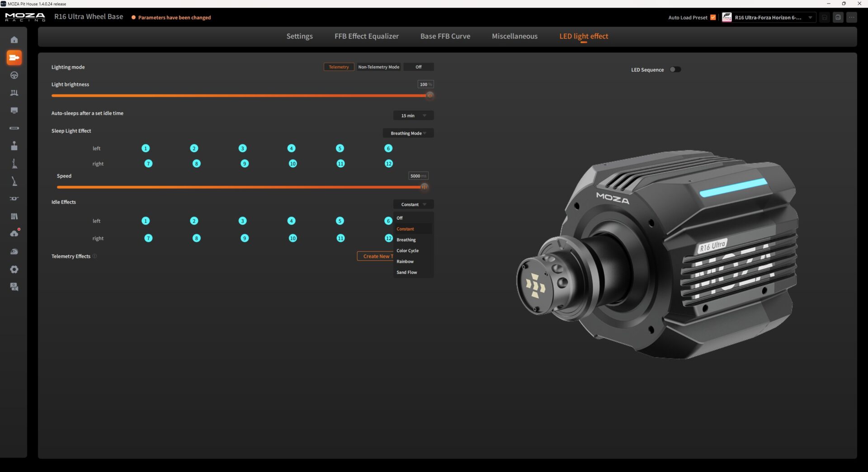The image size is (868, 472).
Task: Pick Sleep Light Effect LED 4 color
Action: [x=292, y=148]
